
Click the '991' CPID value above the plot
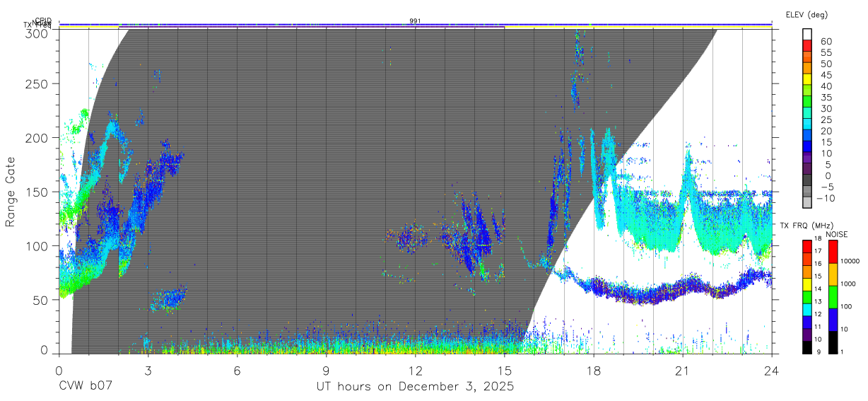(415, 21)
